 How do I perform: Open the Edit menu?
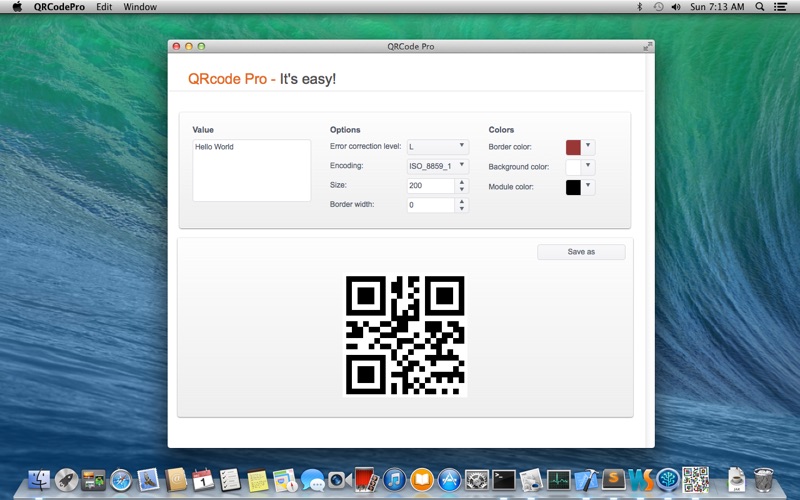pyautogui.click(x=104, y=7)
